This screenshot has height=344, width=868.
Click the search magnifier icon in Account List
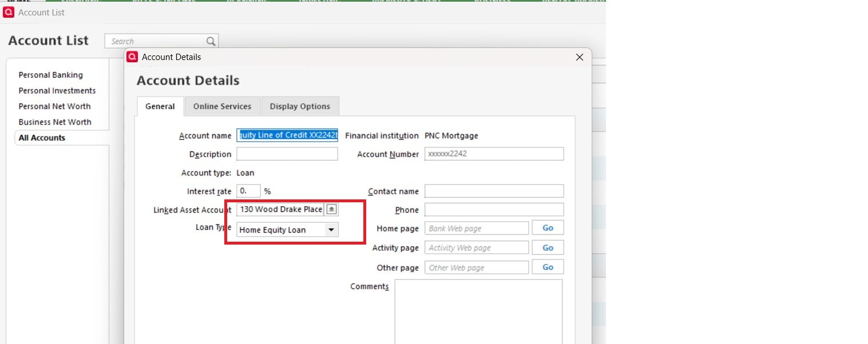tap(211, 41)
